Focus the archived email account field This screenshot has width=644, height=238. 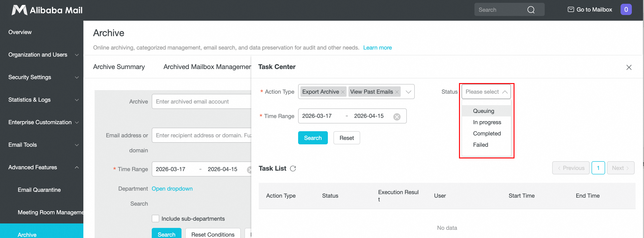pyautogui.click(x=201, y=101)
